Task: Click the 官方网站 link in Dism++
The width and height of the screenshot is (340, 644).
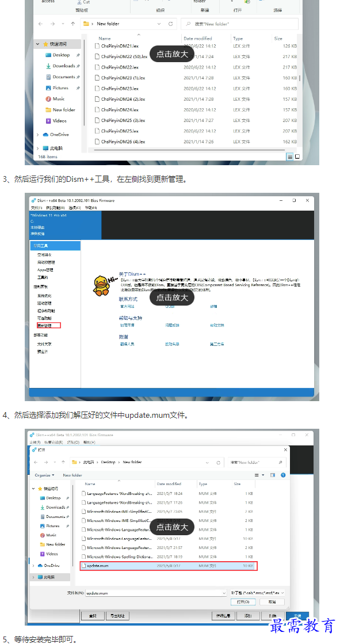Action: click(x=127, y=306)
